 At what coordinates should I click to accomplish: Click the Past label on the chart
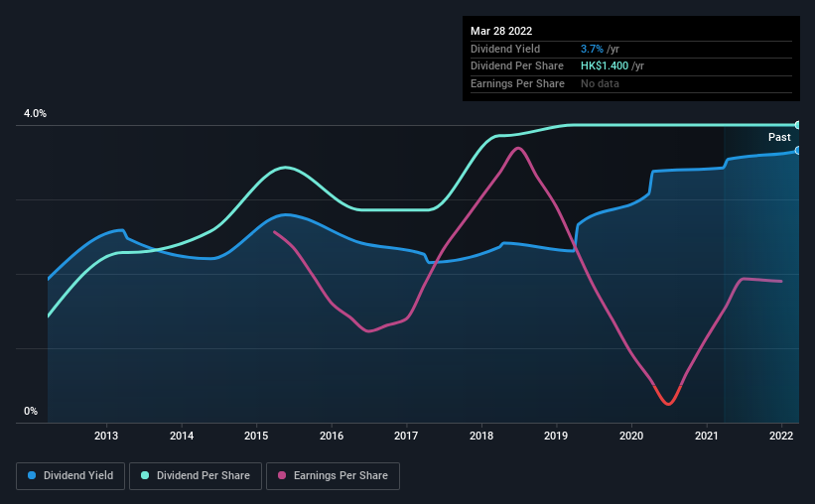[x=779, y=137]
